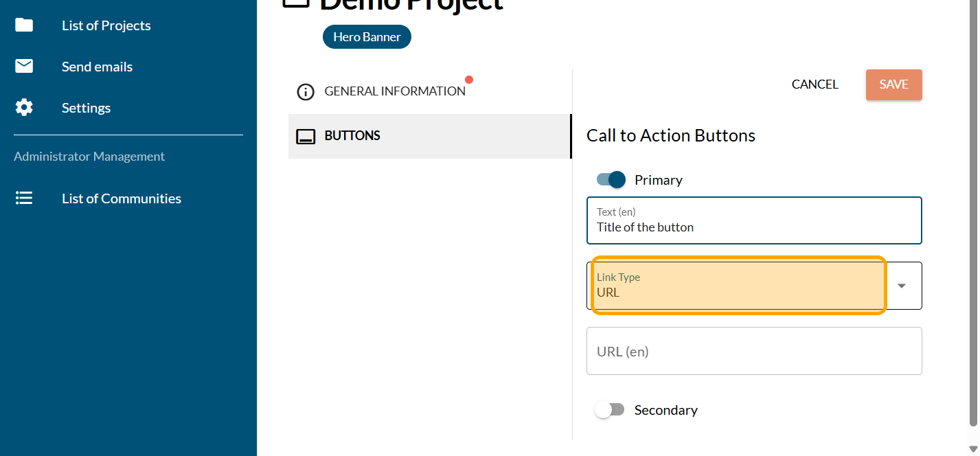Save the Call to Action changes

pyautogui.click(x=893, y=84)
